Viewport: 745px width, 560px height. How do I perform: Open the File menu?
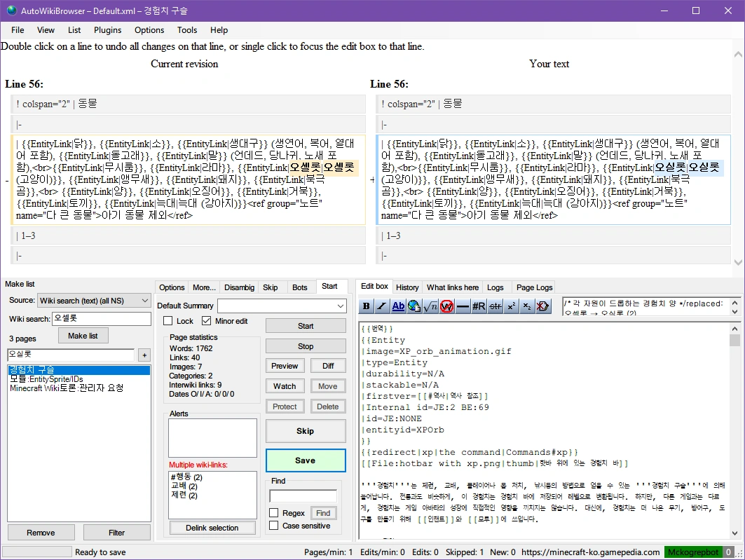pyautogui.click(x=18, y=30)
